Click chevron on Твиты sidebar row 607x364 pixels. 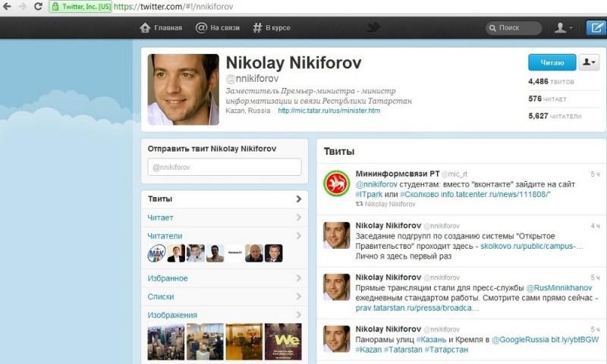point(299,199)
